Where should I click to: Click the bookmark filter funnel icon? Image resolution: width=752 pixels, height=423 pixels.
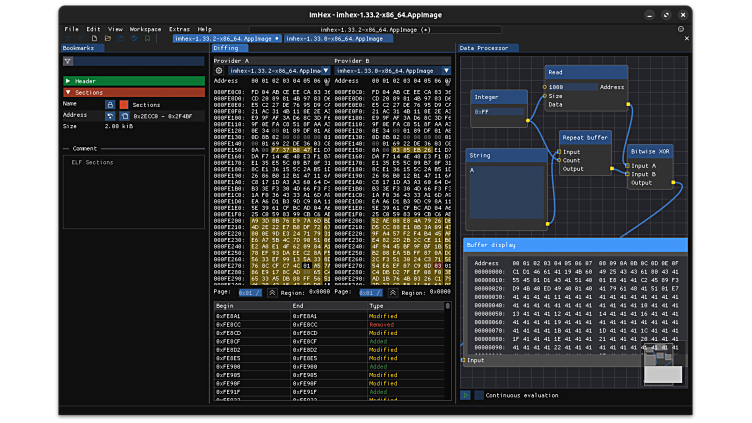pos(68,61)
